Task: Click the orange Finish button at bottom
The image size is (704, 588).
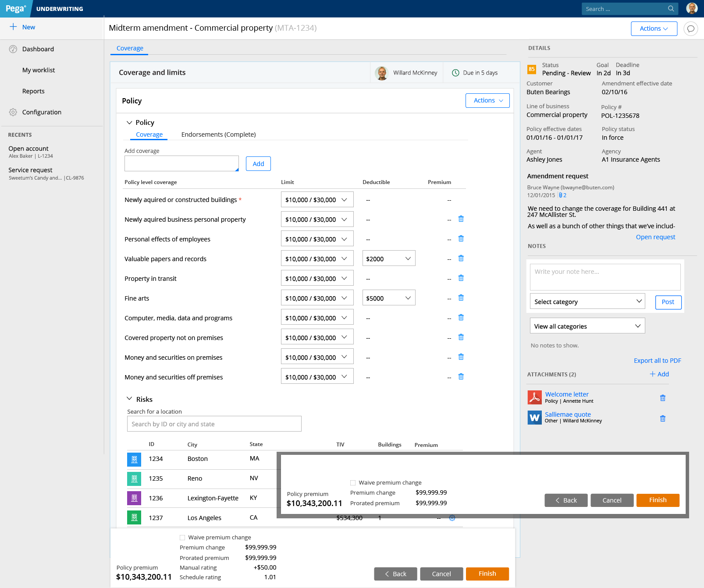Action: pos(487,574)
